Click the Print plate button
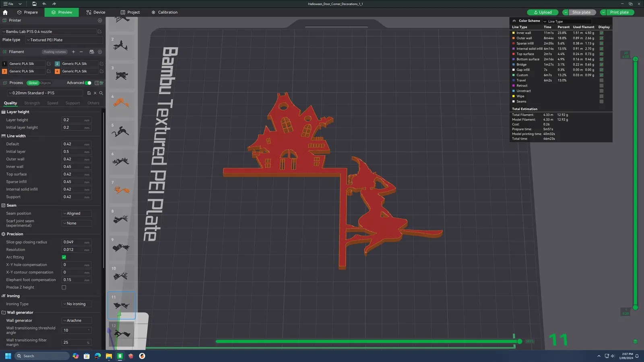 tap(619, 12)
